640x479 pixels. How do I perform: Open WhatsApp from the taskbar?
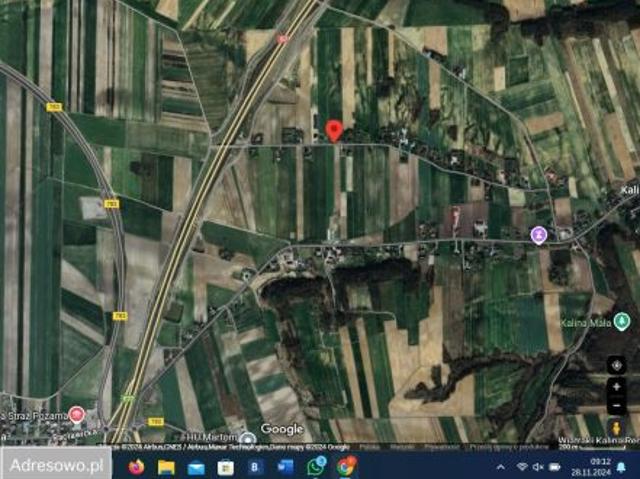[x=316, y=466]
